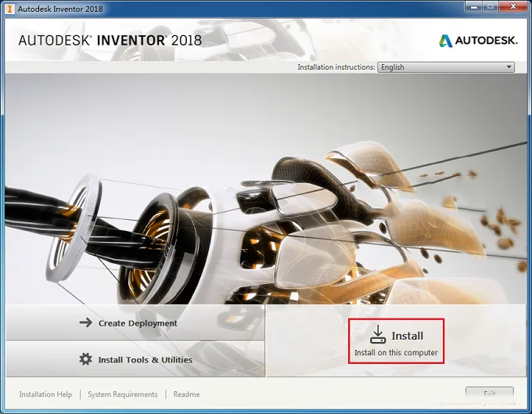Image resolution: width=532 pixels, height=414 pixels.
Task: Select Install on this computer
Action: pyautogui.click(x=396, y=341)
